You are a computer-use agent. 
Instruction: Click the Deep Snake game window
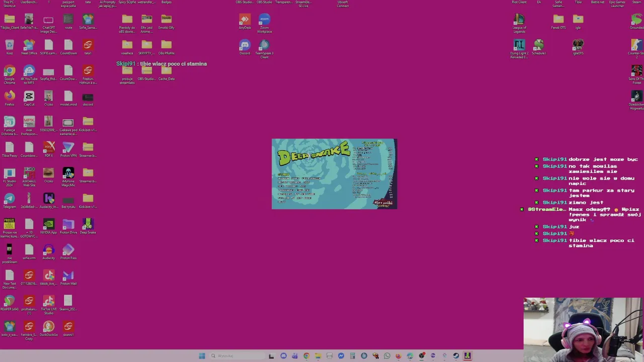pyautogui.click(x=334, y=174)
